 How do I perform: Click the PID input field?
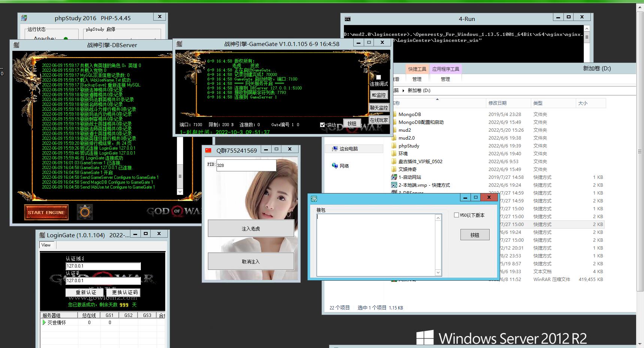tap(246, 165)
